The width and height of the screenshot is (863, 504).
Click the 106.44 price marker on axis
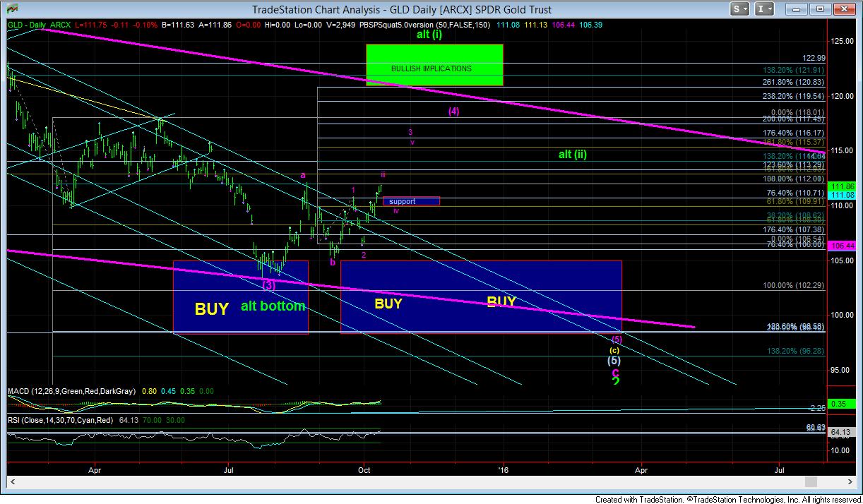[842, 246]
